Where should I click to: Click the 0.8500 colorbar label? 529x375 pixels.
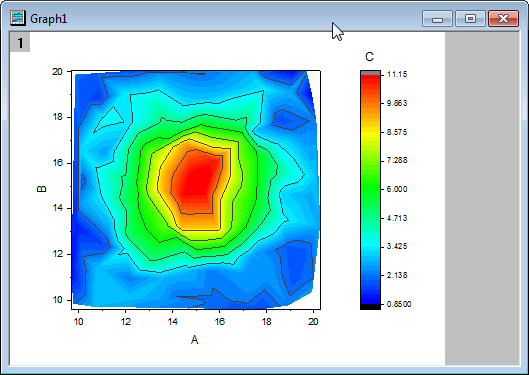tap(399, 304)
